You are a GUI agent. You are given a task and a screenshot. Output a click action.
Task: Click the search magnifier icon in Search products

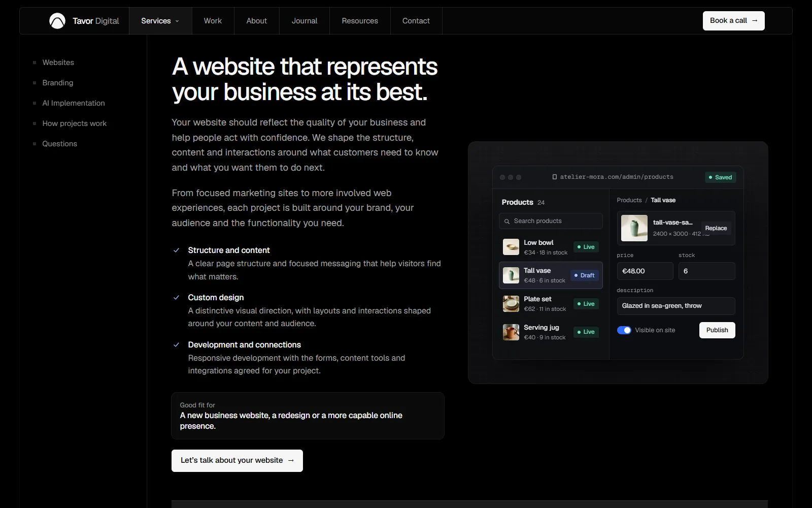tap(506, 221)
